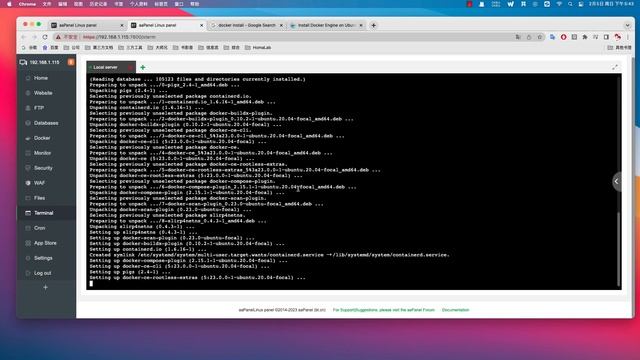The height and width of the screenshot is (360, 640).
Task: Add sidebar menu item with plus button
Action: tap(45, 288)
